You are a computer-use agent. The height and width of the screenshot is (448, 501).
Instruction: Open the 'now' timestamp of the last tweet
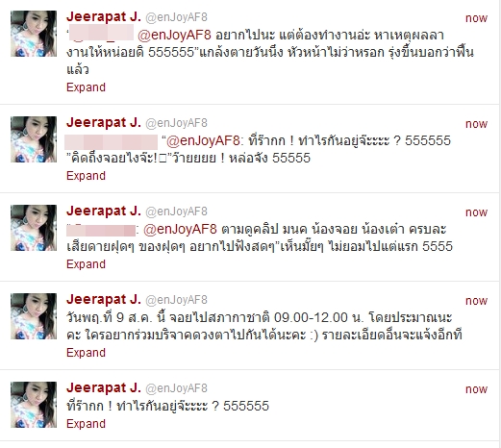click(476, 389)
